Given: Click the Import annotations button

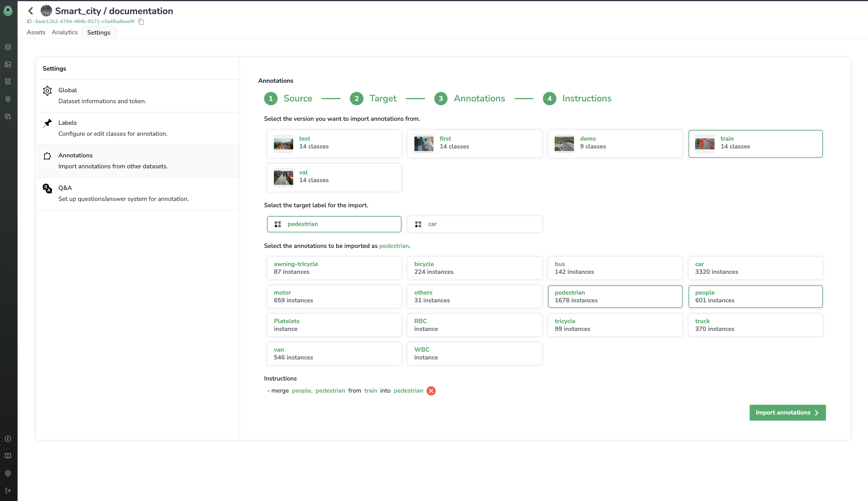Looking at the screenshot, I should click(x=787, y=412).
